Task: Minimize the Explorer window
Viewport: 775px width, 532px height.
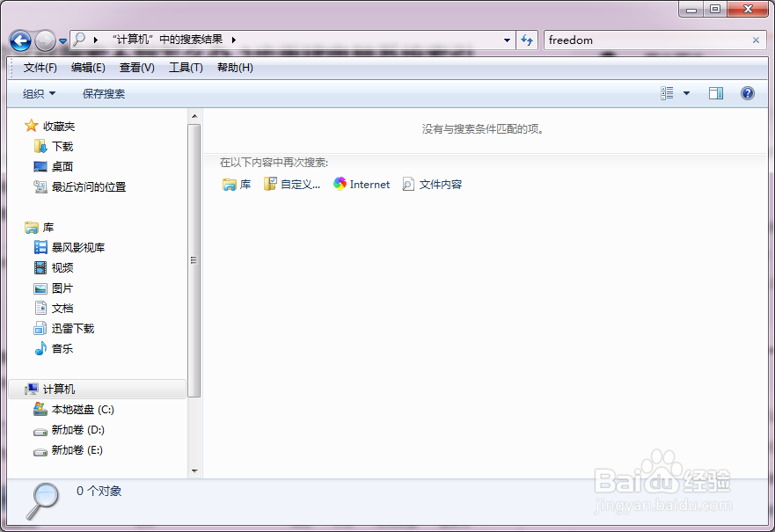Action: coord(691,9)
